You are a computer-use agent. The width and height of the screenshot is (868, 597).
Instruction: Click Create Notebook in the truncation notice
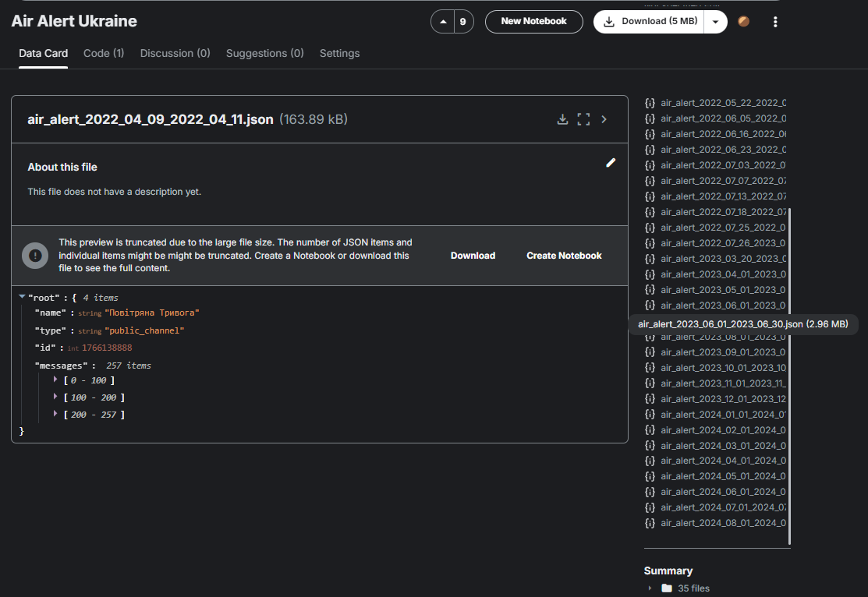click(564, 256)
